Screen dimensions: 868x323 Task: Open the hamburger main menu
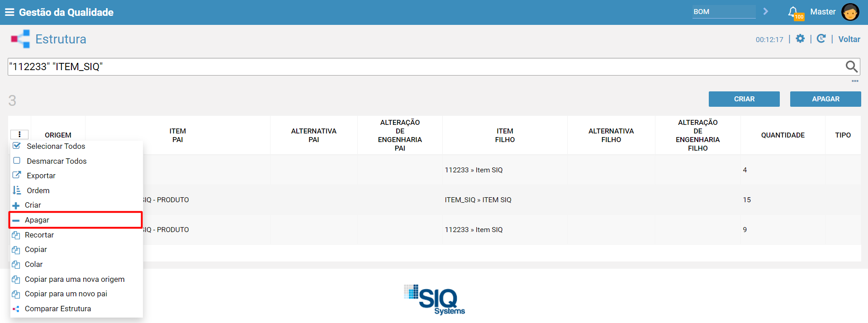(x=9, y=12)
